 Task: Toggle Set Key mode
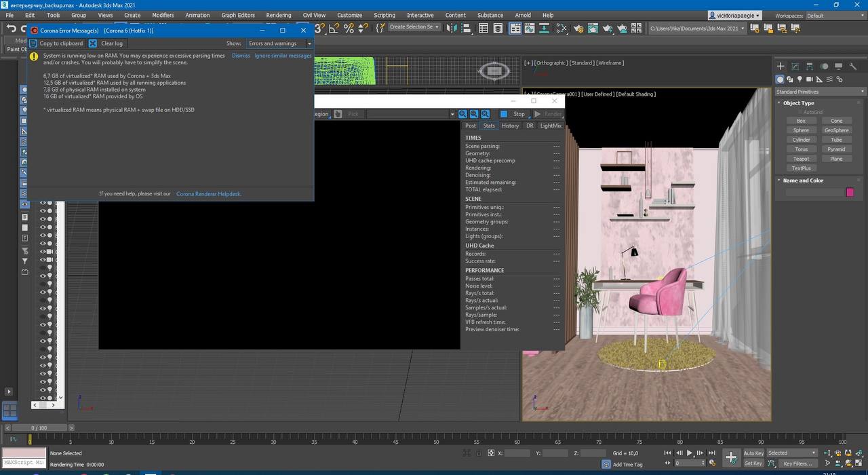coord(753,463)
